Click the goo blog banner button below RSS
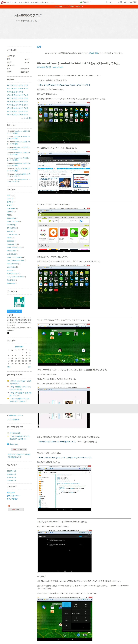The image size is (138, 644). (16, 510)
